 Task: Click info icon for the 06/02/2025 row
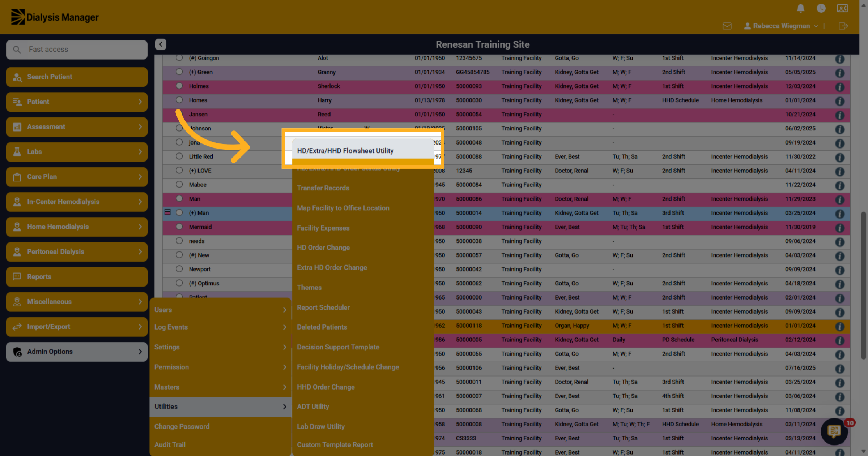click(x=840, y=129)
